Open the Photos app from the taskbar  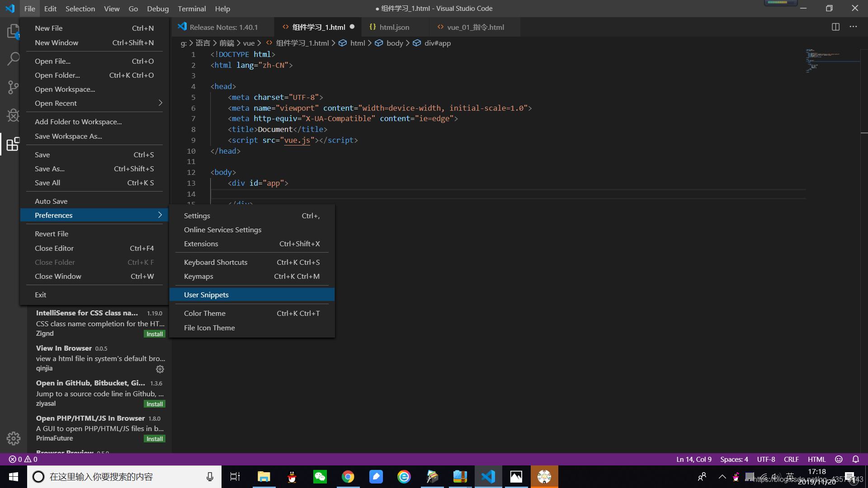tap(516, 477)
